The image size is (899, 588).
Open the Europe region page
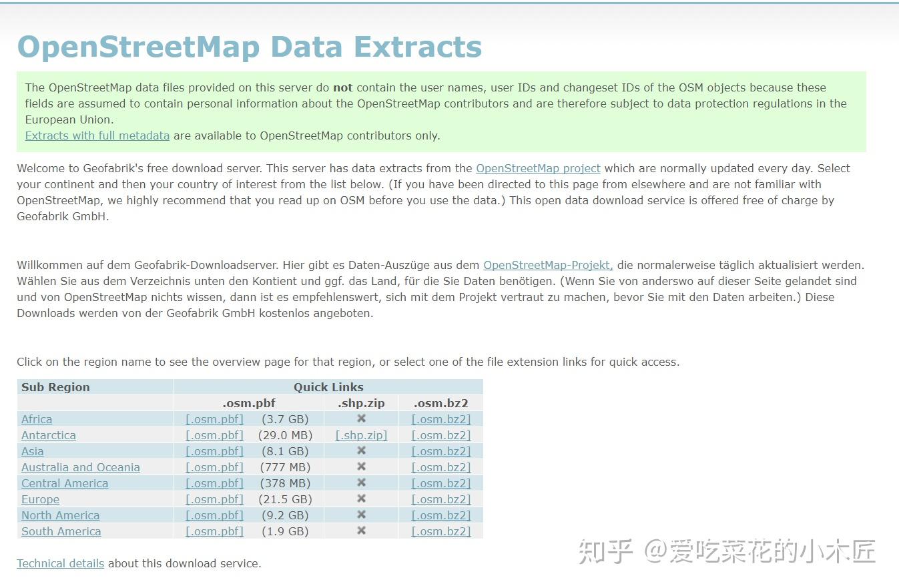(40, 499)
